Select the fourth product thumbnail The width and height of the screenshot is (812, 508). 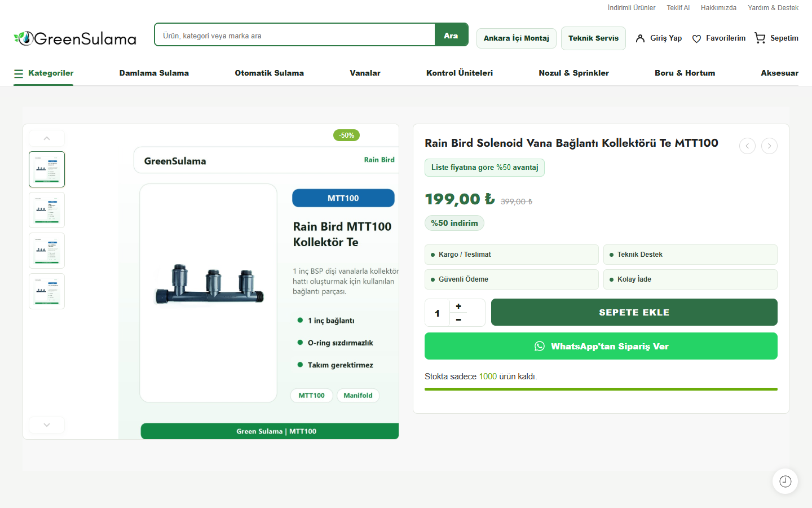point(47,291)
